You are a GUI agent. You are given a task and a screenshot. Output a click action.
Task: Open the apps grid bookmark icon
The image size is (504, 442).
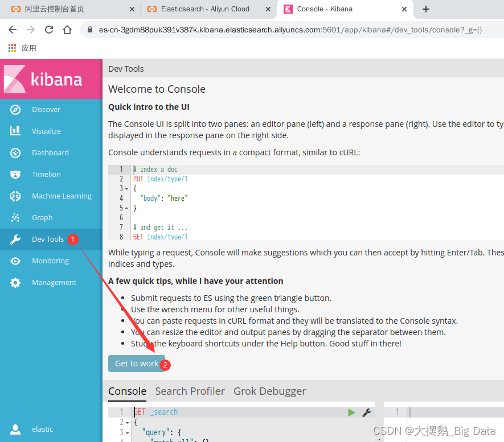(12, 48)
